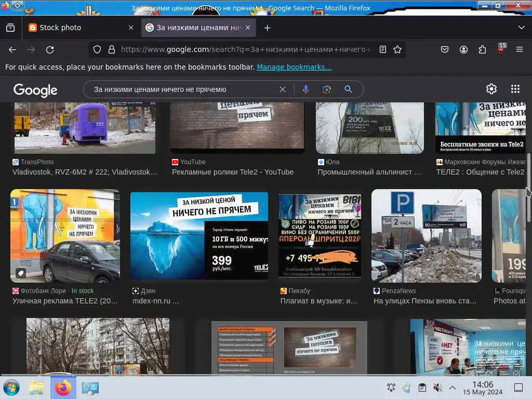Viewport: 532px width, 399px height.
Task: Toggle the muted volume tray icon
Action: pos(437,387)
